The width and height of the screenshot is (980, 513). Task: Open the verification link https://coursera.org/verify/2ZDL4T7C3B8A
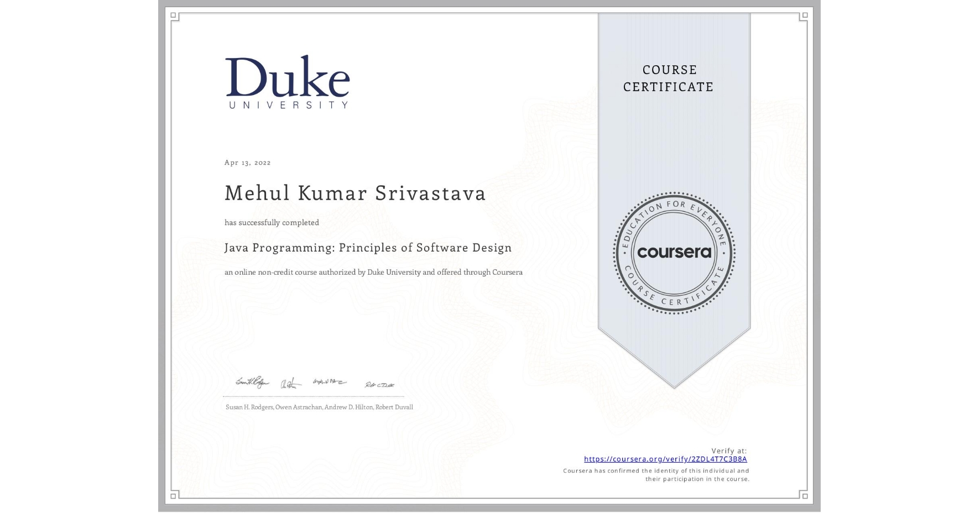[x=665, y=459]
